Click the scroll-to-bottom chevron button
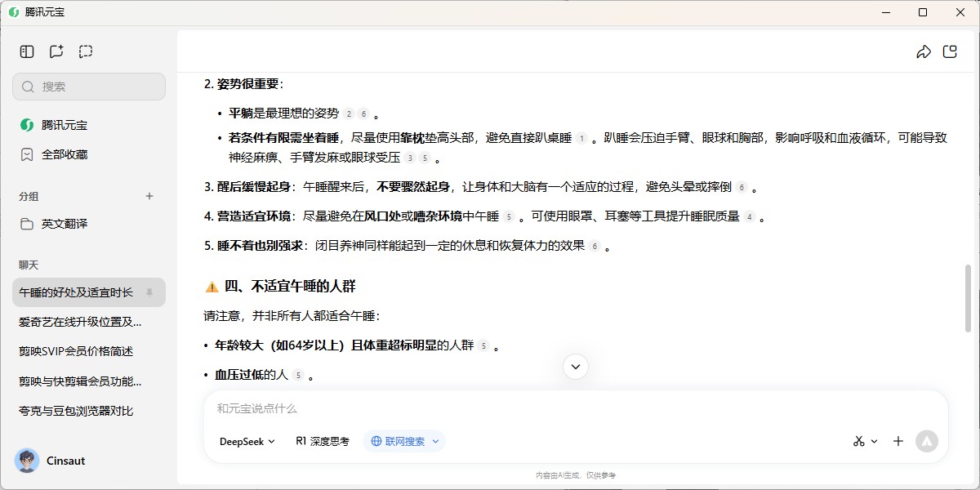Viewport: 980px width, 490px height. tap(576, 367)
